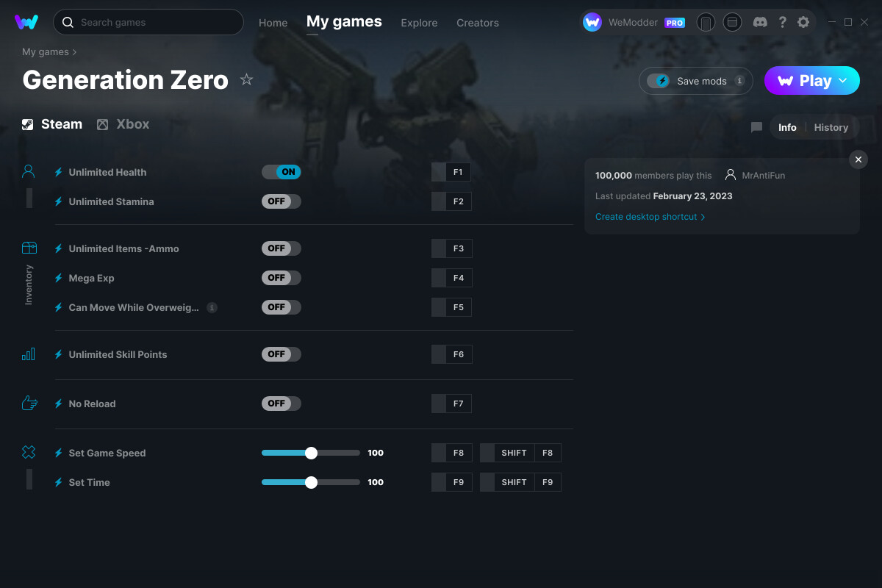Viewport: 882px width, 588px height.
Task: Adjust the Set Game Speed slider
Action: (311, 453)
